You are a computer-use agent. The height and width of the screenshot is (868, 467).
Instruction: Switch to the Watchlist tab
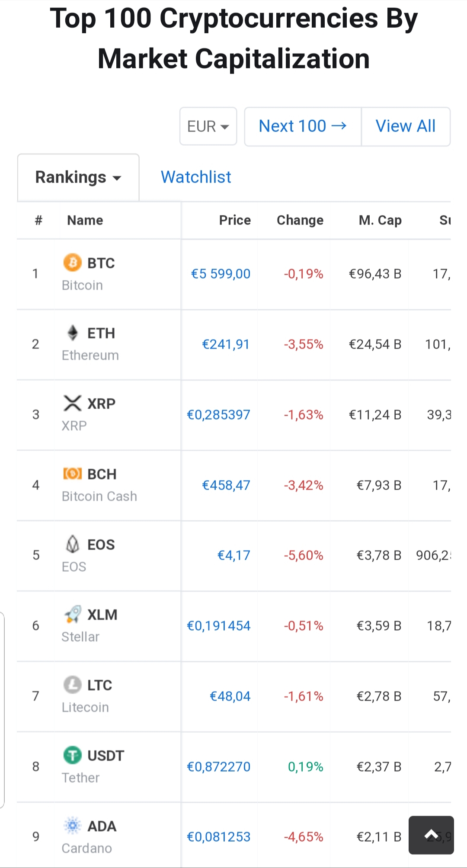click(x=196, y=177)
